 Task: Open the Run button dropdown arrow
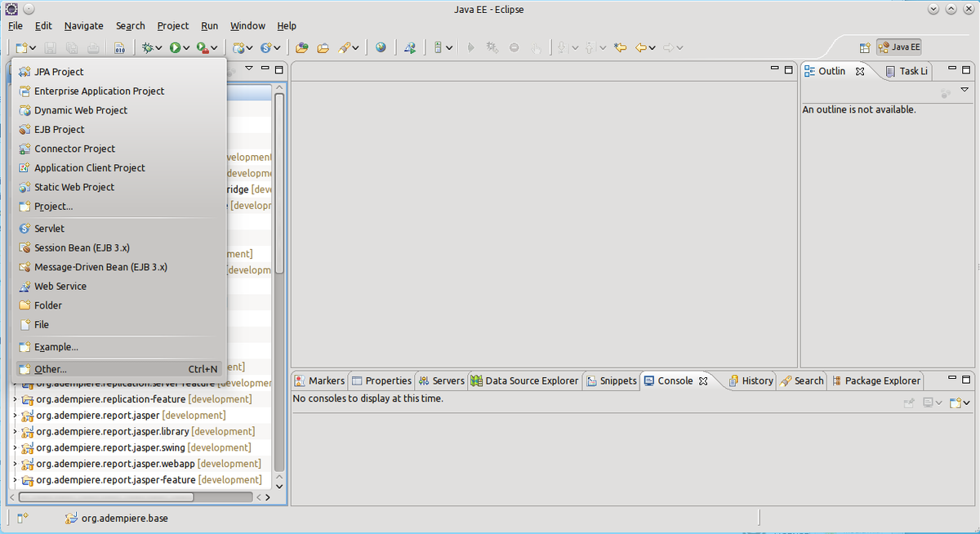(187, 48)
